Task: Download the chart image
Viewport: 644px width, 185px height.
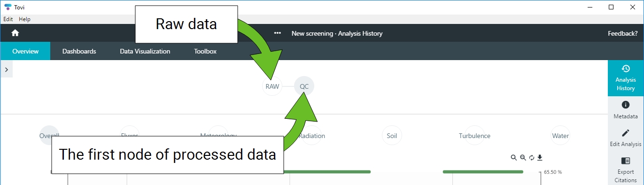Action: tap(540, 158)
